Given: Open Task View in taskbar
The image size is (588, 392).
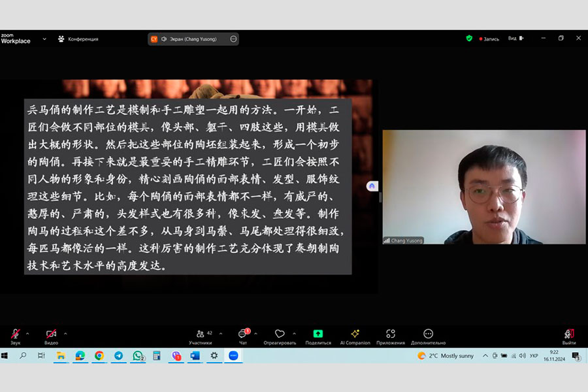Looking at the screenshot, I should click(41, 355).
